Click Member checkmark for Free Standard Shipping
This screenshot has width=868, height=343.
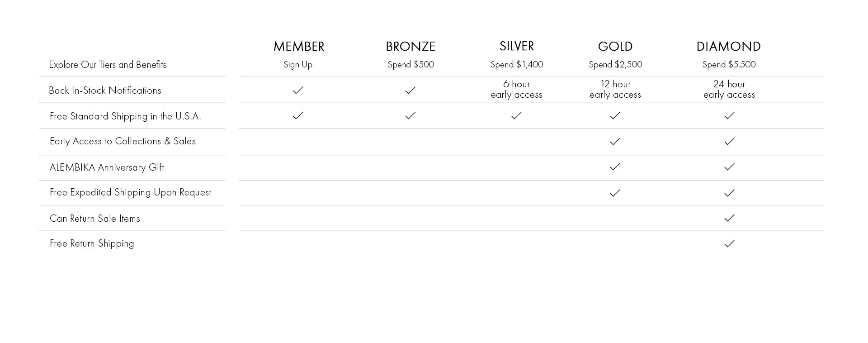click(x=298, y=116)
